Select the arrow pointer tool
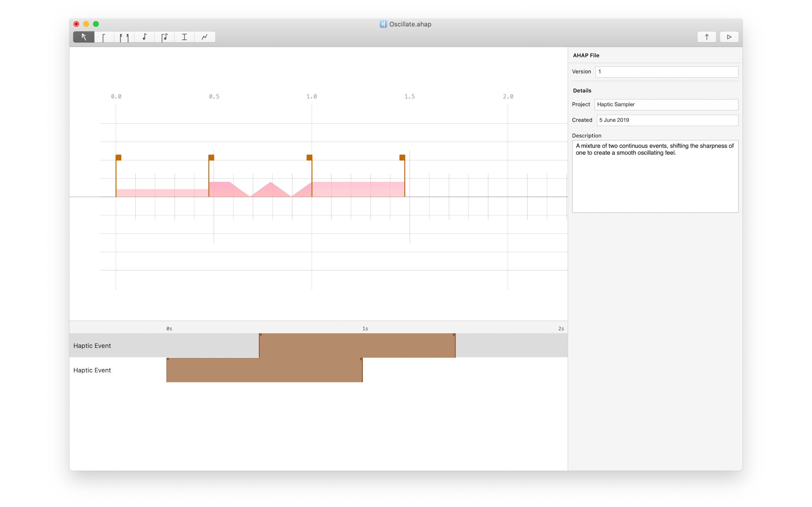 83,37
